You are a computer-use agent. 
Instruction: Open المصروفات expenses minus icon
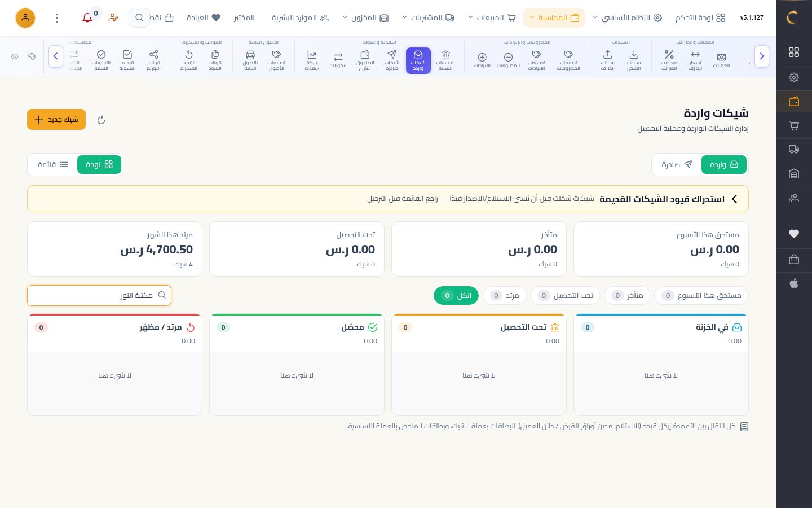coord(508,60)
